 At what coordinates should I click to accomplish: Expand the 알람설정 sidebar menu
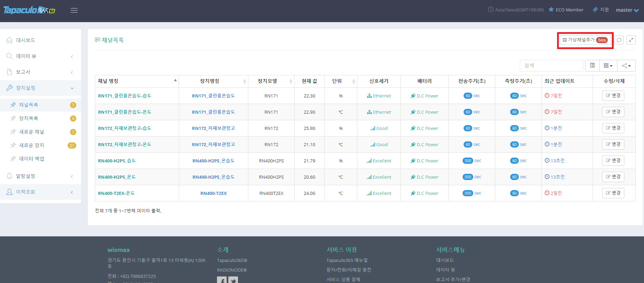(x=40, y=176)
